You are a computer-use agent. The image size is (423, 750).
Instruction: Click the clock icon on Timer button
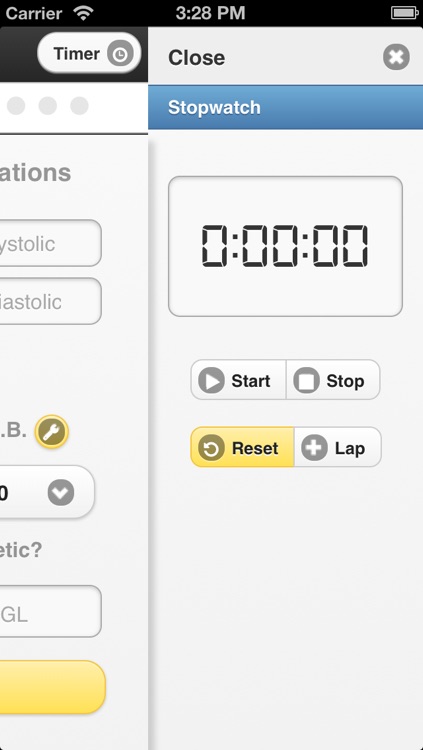(120, 54)
